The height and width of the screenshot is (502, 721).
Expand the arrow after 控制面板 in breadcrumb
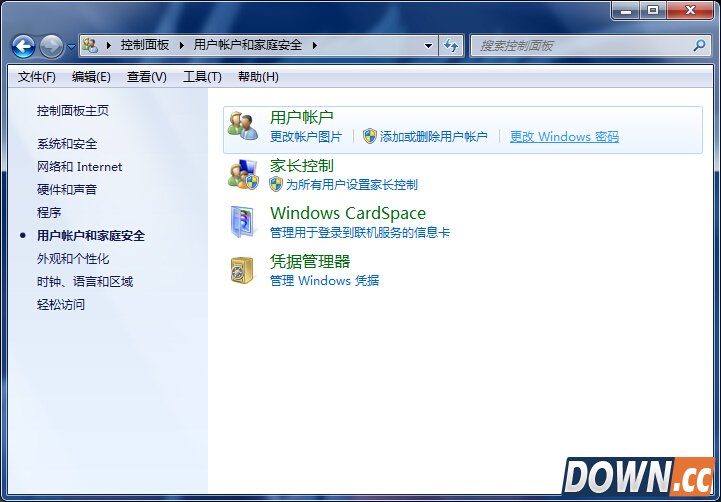click(182, 45)
